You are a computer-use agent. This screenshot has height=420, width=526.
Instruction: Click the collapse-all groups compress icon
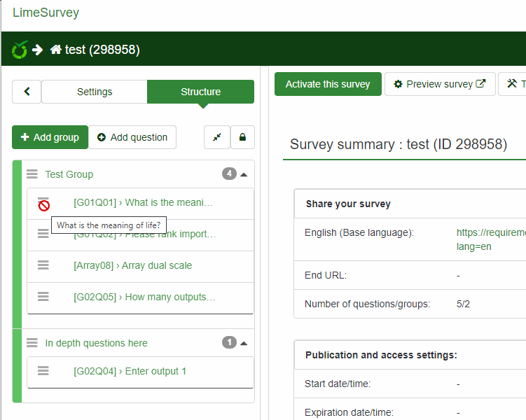[x=217, y=137]
